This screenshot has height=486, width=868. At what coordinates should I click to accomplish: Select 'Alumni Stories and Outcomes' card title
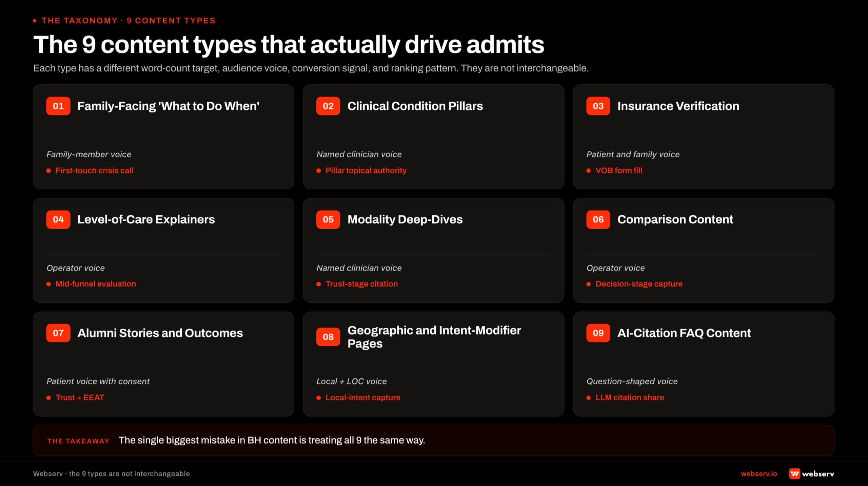point(160,333)
